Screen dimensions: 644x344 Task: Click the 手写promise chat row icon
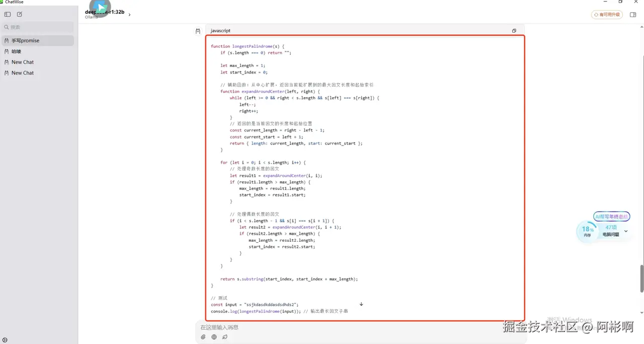coord(7,40)
